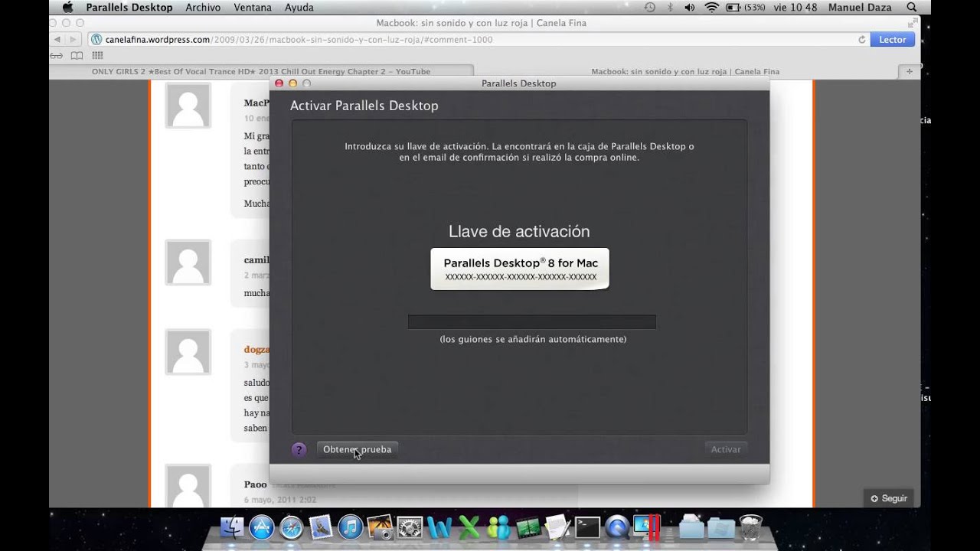
Task: Switch to the Macbook: sin sonido tab
Action: point(685,71)
